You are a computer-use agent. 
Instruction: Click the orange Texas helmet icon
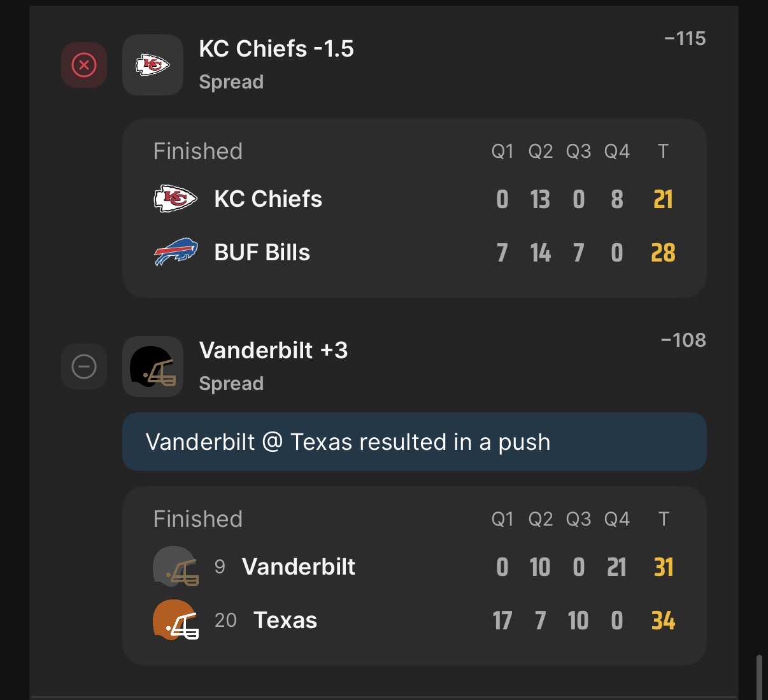[176, 620]
